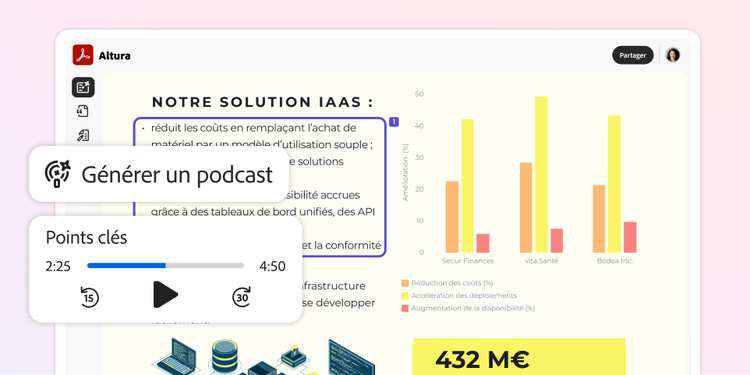Select the Réduction des coûts legend swatch
The width and height of the screenshot is (750, 375).
405,283
